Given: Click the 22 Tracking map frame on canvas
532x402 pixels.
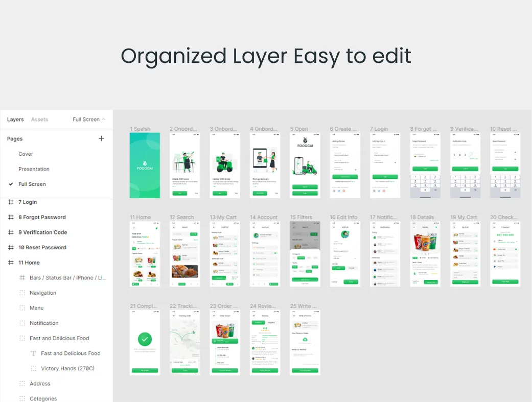Looking at the screenshot, I should tap(184, 342).
